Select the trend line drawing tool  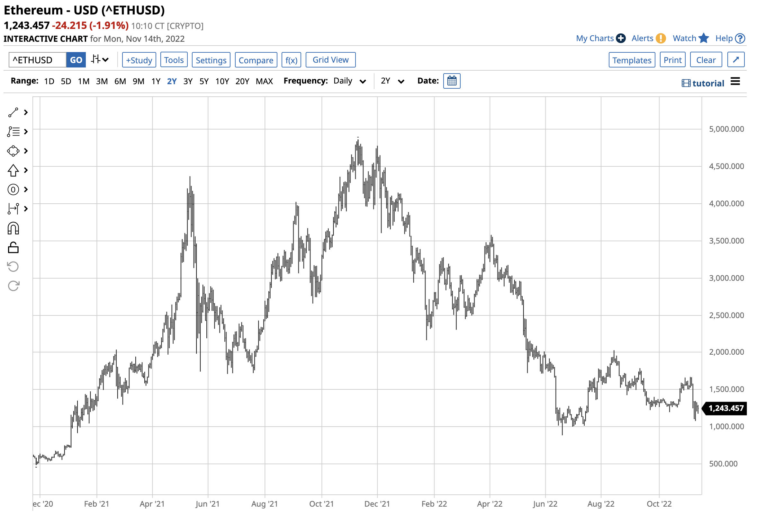[x=13, y=113]
